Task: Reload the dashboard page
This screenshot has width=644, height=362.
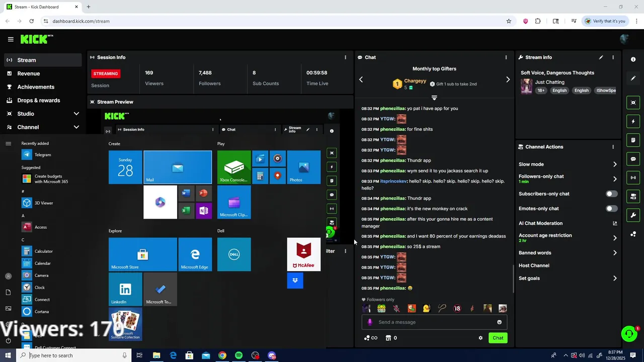Action: (31, 21)
